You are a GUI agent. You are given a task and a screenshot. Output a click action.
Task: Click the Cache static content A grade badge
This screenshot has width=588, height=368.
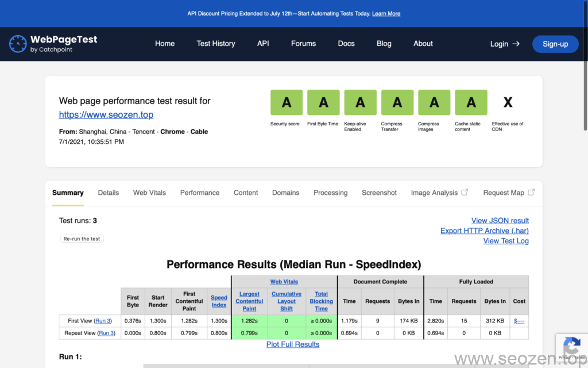471,102
